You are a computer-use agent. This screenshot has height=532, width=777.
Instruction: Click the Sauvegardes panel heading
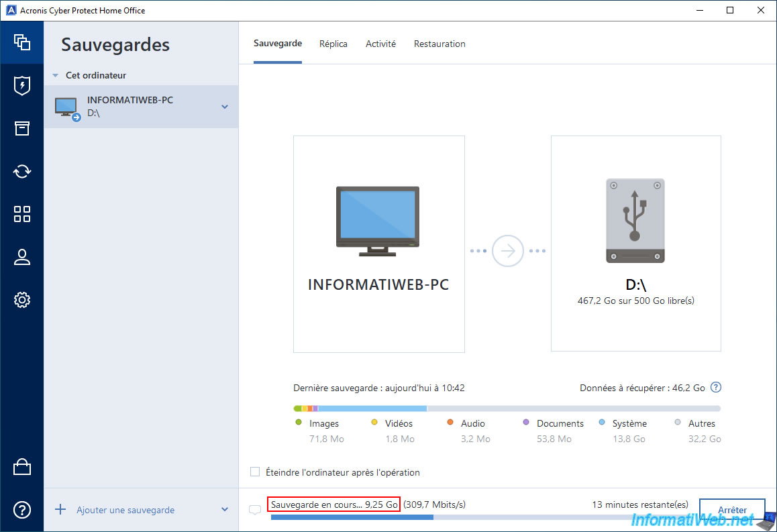[x=115, y=44]
